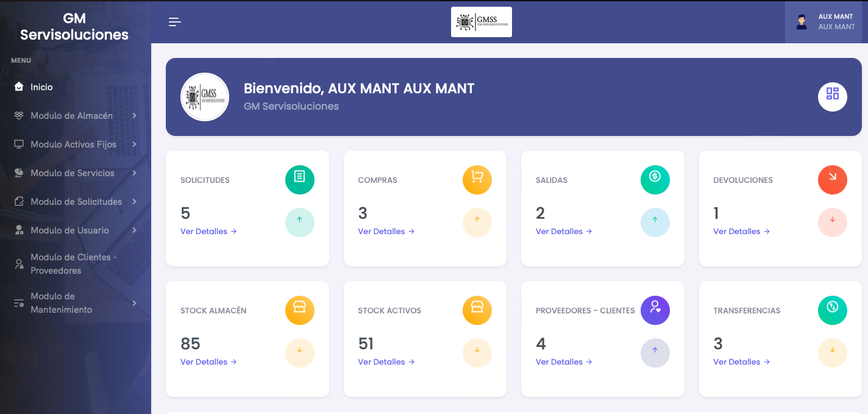Click the orange Compras shopping cart icon
Image resolution: width=868 pixels, height=414 pixels.
(x=477, y=180)
